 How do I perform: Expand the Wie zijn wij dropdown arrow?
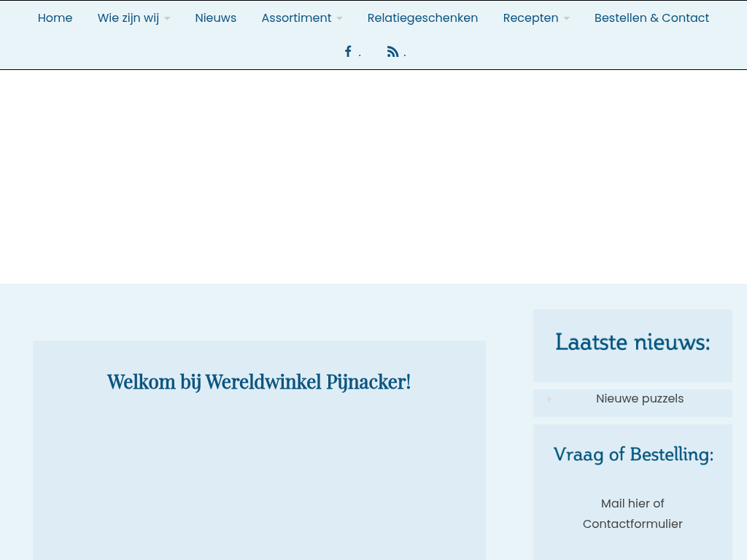point(167,18)
